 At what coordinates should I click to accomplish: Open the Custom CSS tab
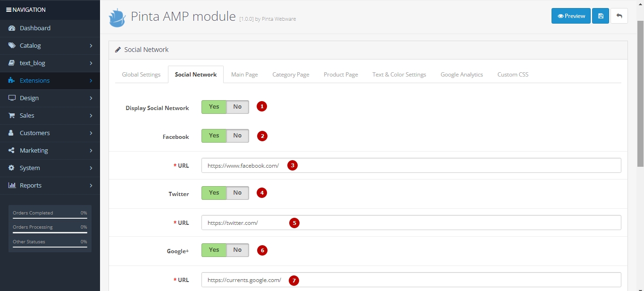(x=513, y=75)
